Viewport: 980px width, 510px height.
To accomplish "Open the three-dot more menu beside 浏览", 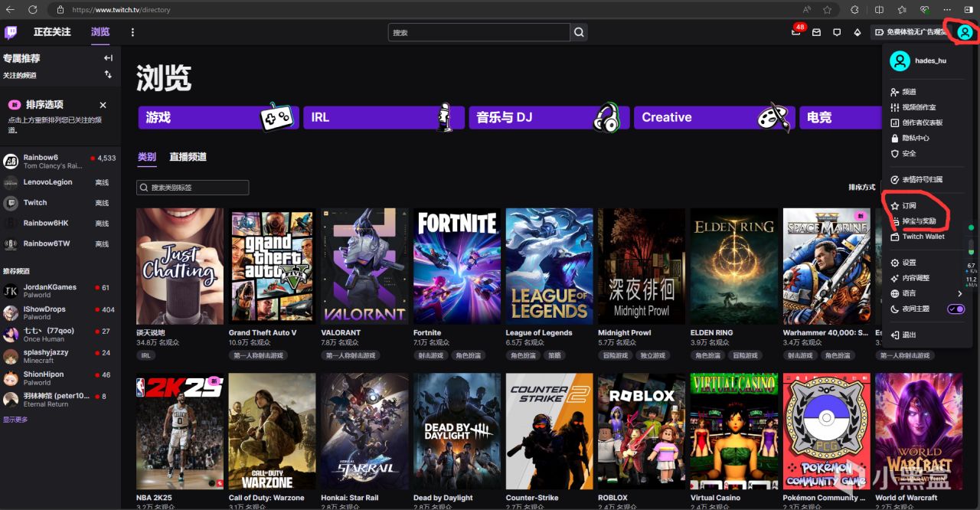I will tap(132, 32).
